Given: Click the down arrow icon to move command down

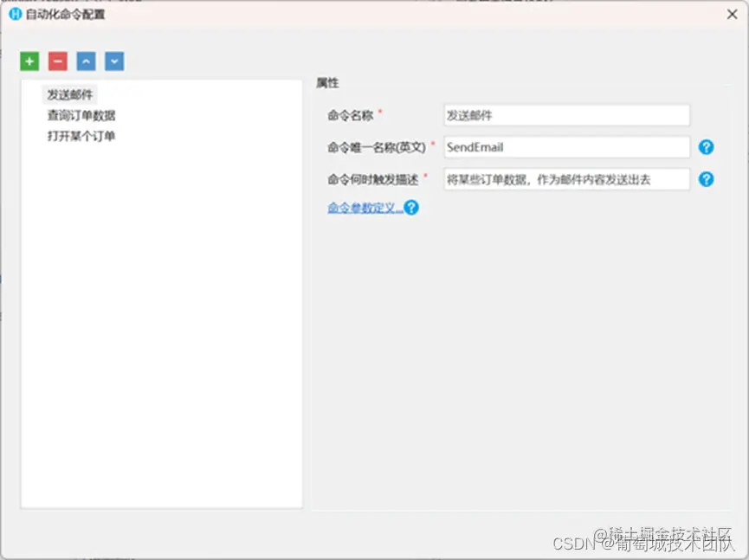Looking at the screenshot, I should click(113, 61).
